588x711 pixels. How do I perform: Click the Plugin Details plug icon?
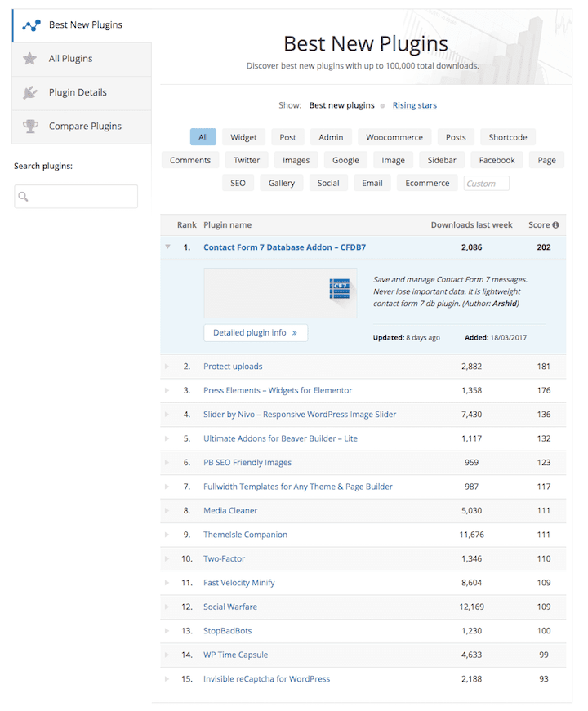(30, 92)
